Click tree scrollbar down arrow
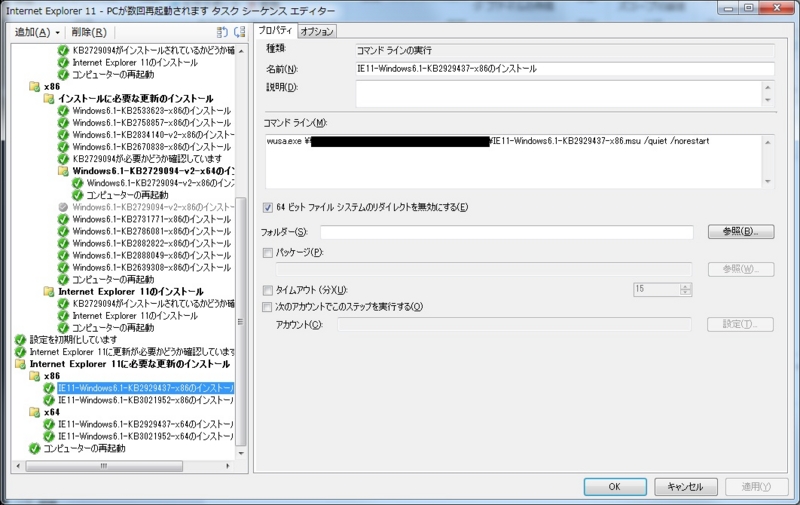 click(x=241, y=453)
